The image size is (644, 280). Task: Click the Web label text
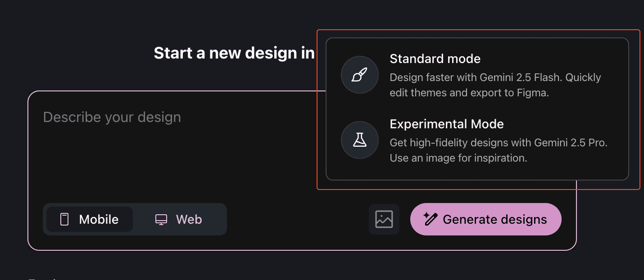pos(189,219)
